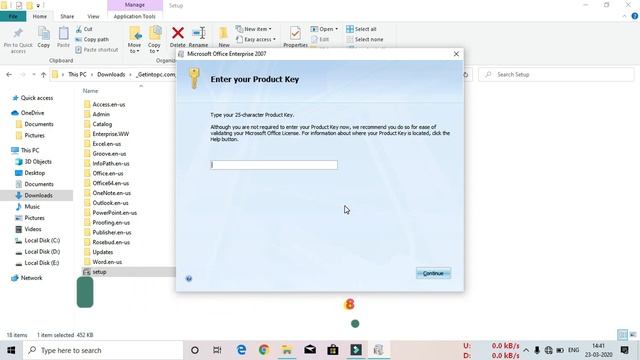Select Local Disk (D:) in navigation pane

(42, 252)
